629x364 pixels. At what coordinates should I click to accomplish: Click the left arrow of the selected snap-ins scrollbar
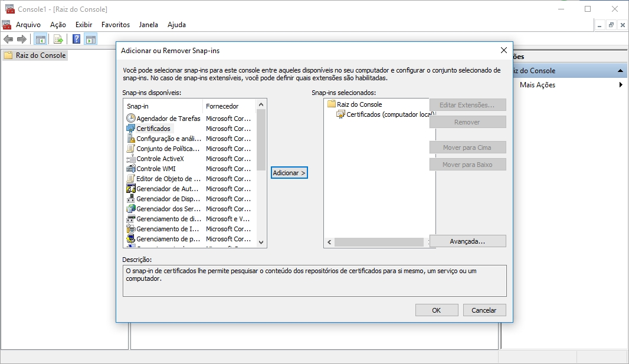[x=329, y=242]
